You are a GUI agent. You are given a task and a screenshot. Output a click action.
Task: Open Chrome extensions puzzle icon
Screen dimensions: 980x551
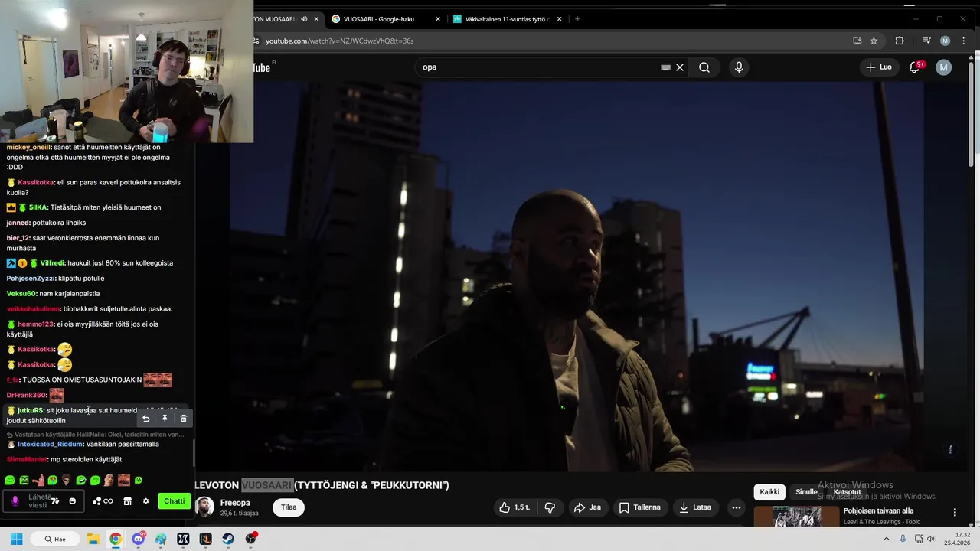point(900,41)
